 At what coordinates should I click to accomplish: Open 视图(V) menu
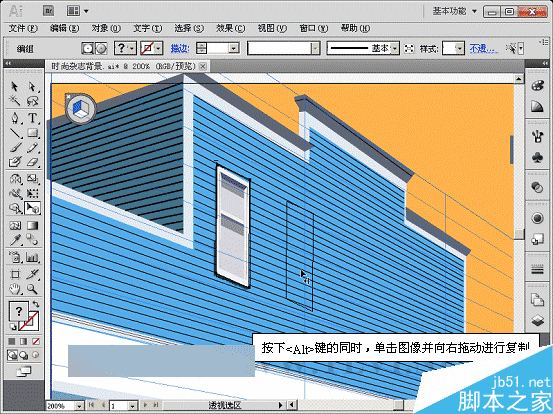click(x=272, y=28)
